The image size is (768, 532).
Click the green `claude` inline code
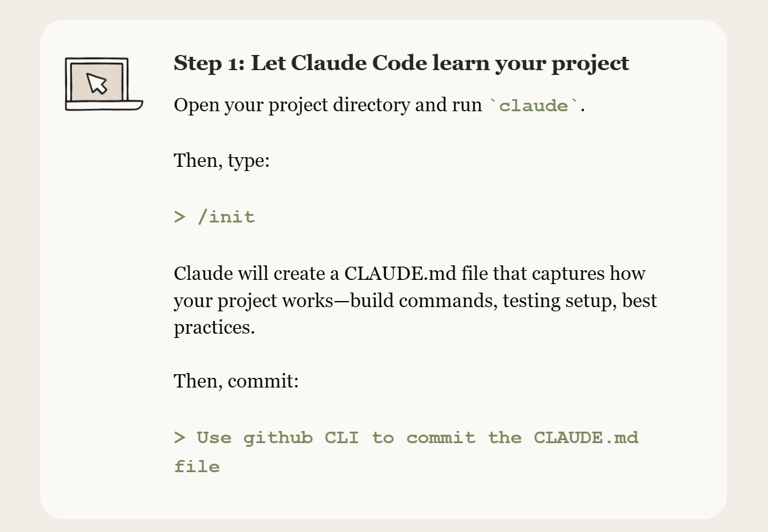point(535,106)
